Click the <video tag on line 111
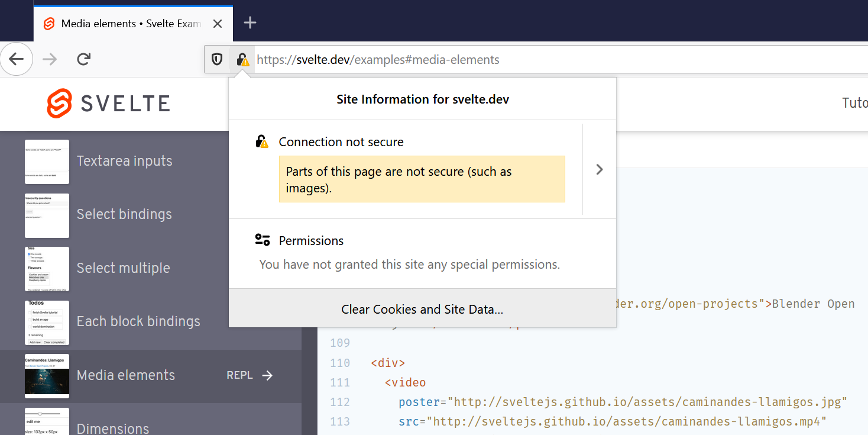This screenshot has height=435, width=868. point(405,383)
